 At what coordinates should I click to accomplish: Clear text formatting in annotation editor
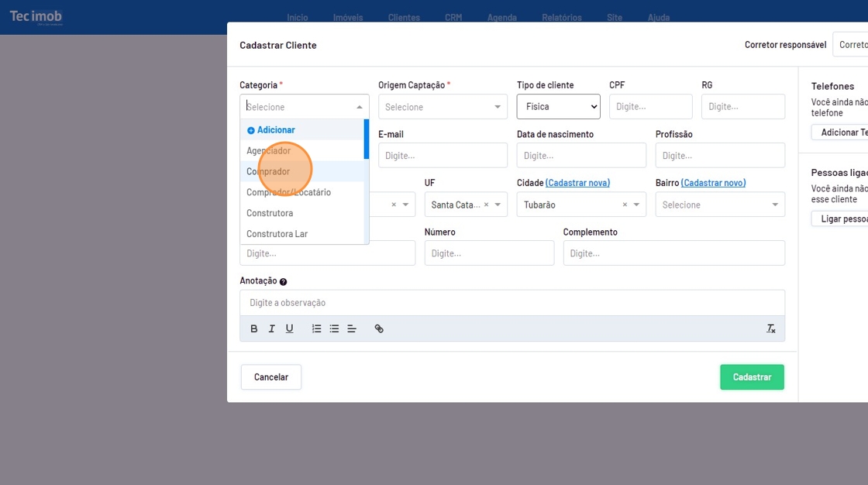(771, 328)
